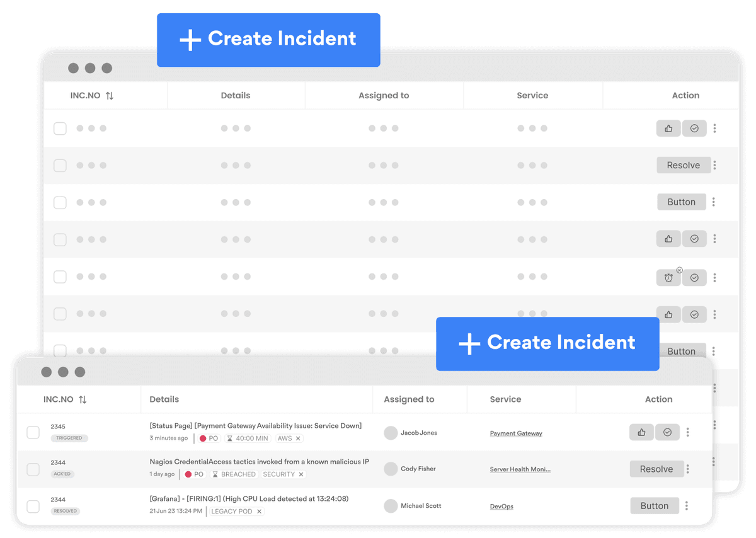Select the checkbox beside ACK'ED incident 2344
The height and width of the screenshot is (538, 756).
click(33, 469)
